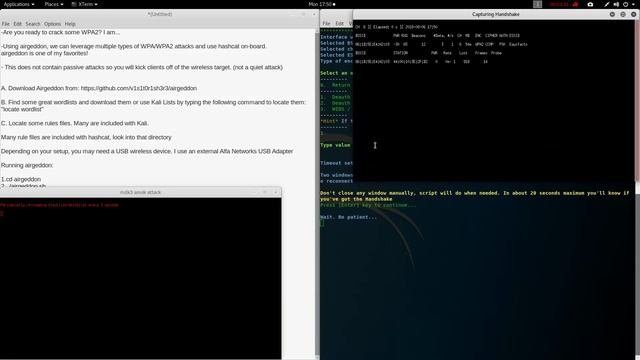Click the line 'C. Locate some rules files'
The width and height of the screenshot is (640, 360).
(x=75, y=123)
